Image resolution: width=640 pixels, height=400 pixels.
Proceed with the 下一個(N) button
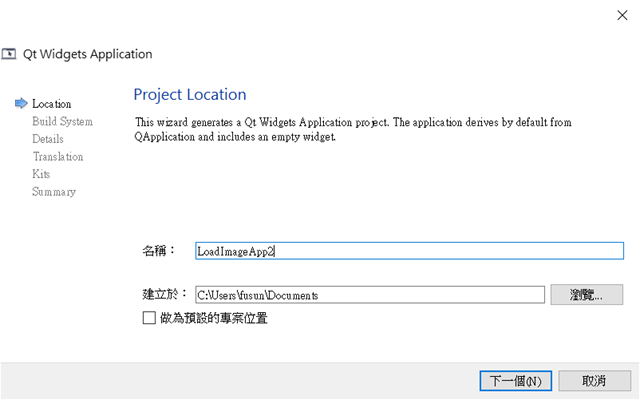pyautogui.click(x=516, y=381)
